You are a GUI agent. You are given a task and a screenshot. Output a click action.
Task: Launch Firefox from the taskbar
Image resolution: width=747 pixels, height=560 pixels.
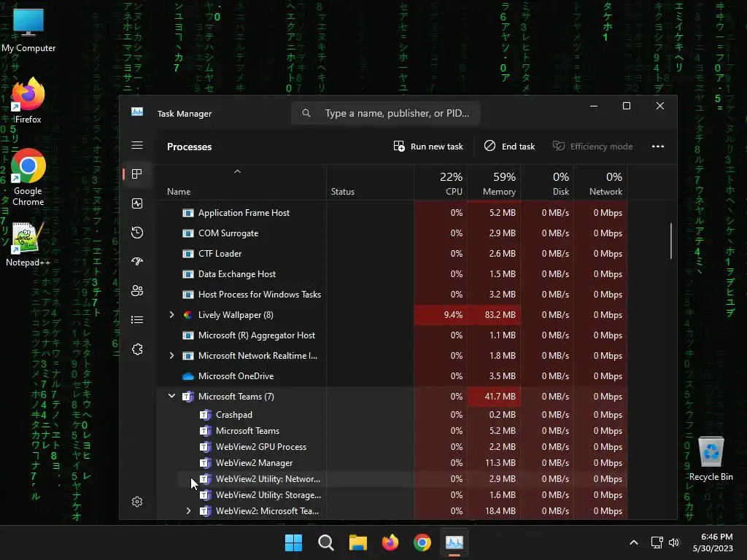click(x=390, y=542)
